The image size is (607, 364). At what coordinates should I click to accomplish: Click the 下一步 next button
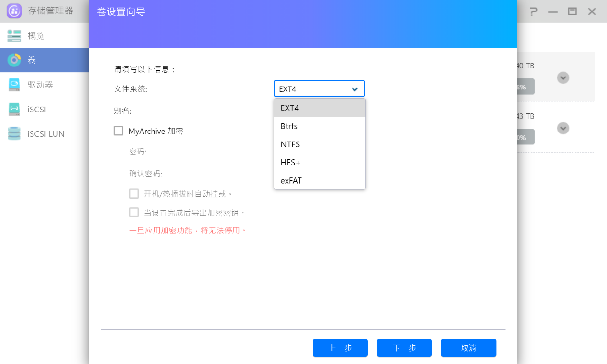[x=404, y=348]
